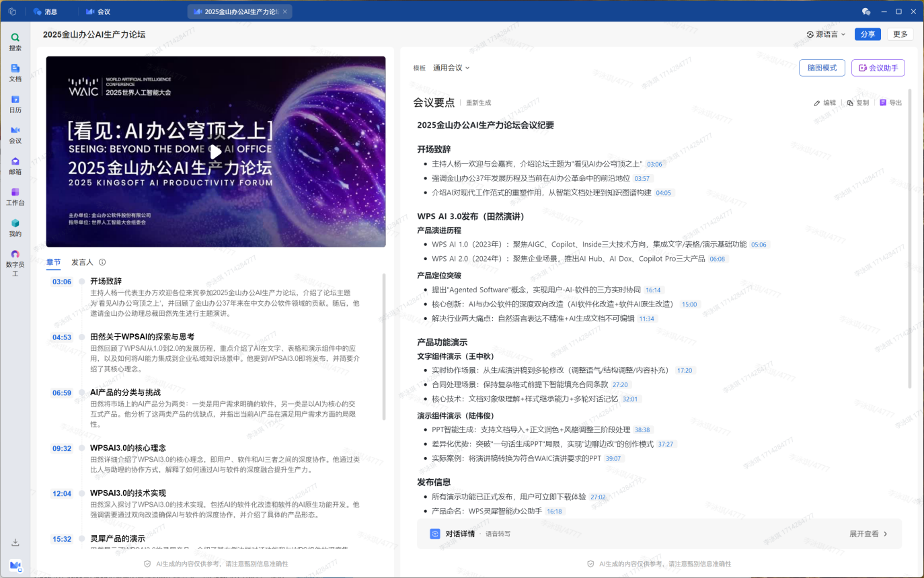Expand 对话详情 with 展开查看

click(868, 534)
